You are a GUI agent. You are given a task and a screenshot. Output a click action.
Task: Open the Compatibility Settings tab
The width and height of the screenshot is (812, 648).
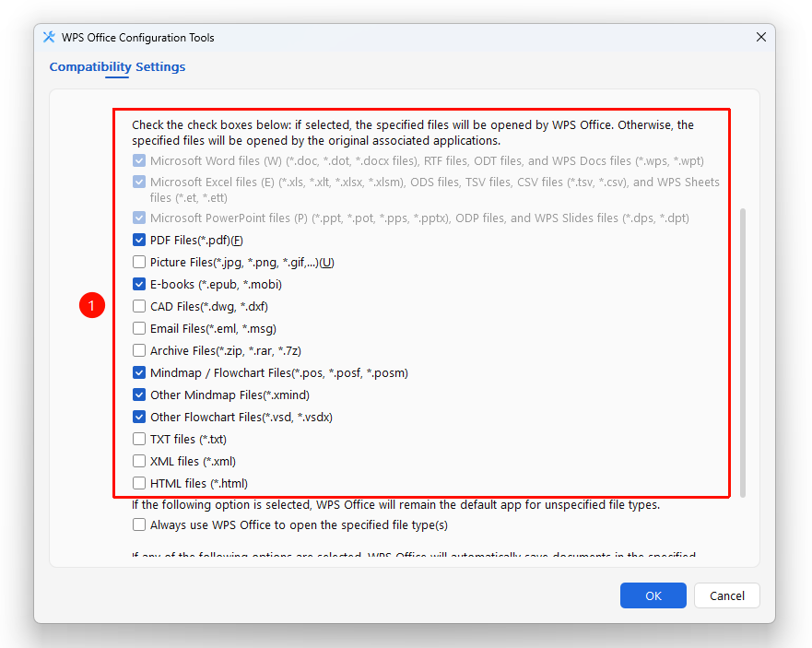pyautogui.click(x=117, y=66)
